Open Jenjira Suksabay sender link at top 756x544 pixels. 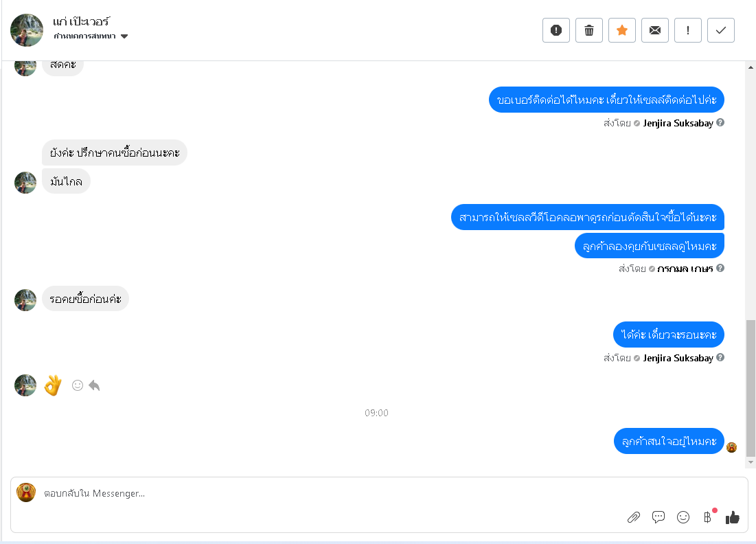678,123
